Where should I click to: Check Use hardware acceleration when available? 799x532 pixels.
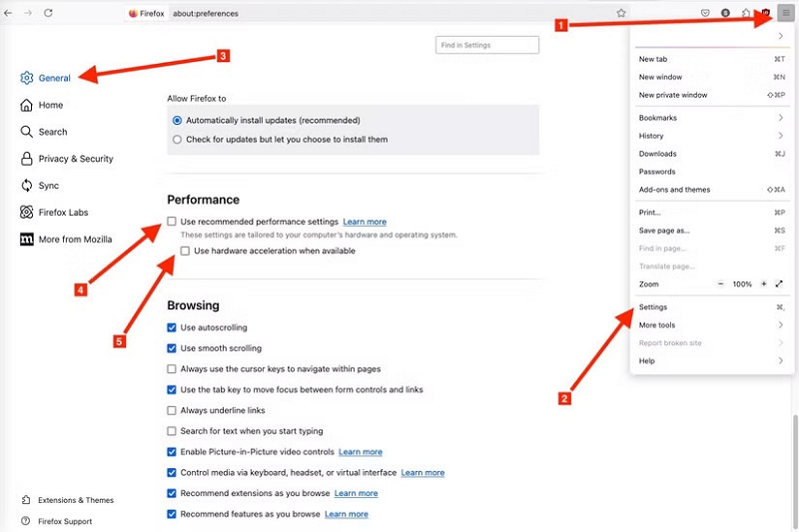click(x=186, y=252)
